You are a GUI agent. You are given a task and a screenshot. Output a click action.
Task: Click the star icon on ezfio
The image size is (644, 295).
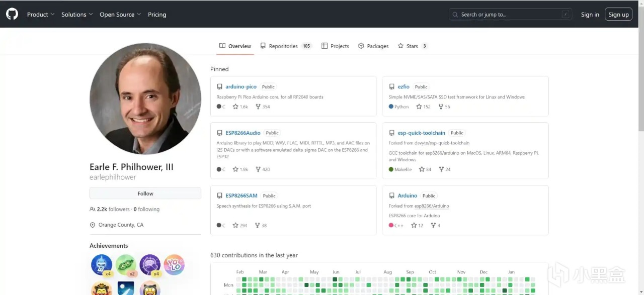[419, 107]
